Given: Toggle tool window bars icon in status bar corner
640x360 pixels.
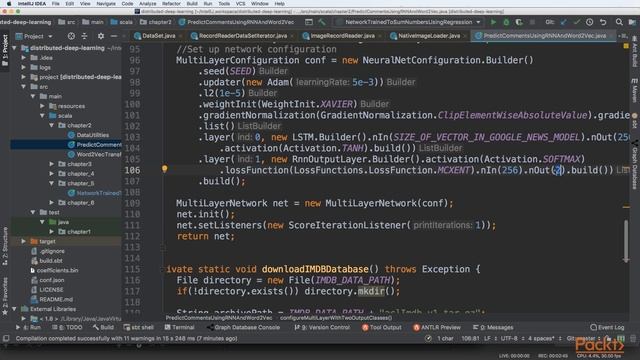Looking at the screenshot, I should pyautogui.click(x=6, y=338).
